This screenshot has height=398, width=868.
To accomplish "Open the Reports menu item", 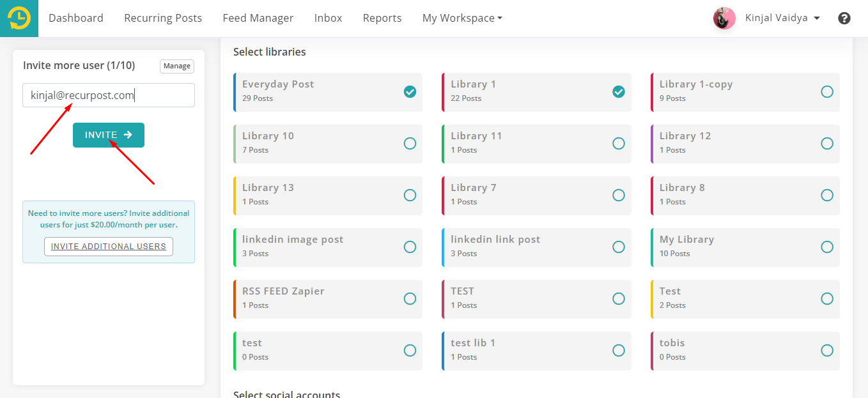I will (382, 18).
